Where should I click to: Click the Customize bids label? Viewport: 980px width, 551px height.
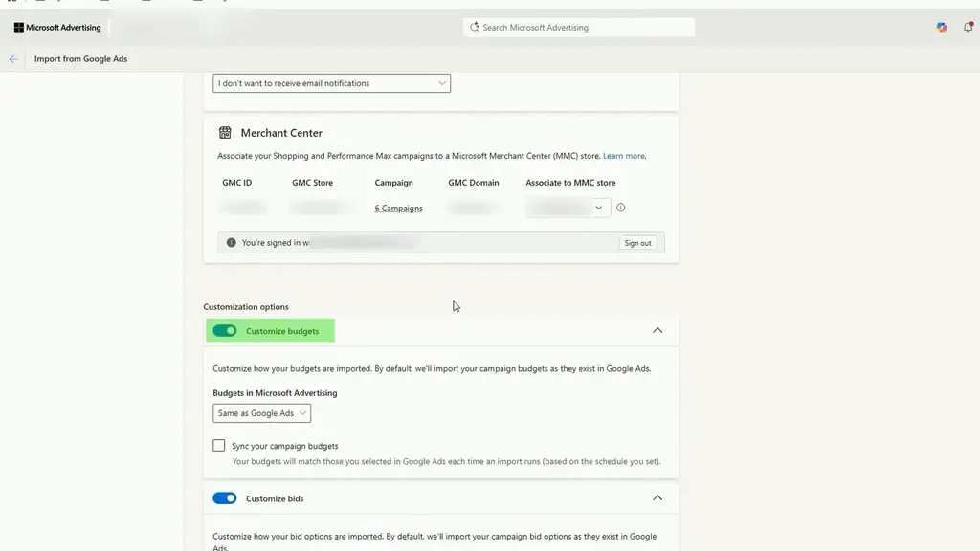click(x=275, y=498)
